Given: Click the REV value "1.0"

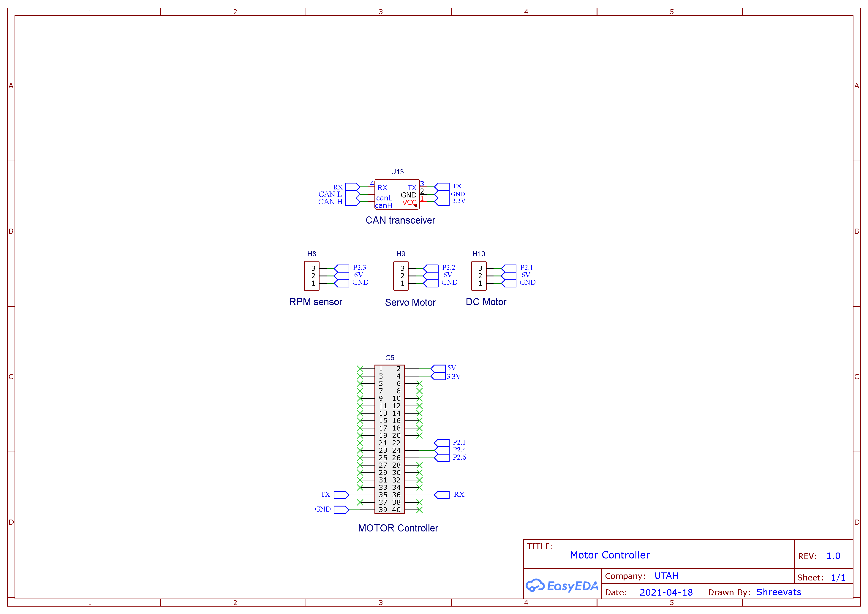Looking at the screenshot, I should pos(833,556).
